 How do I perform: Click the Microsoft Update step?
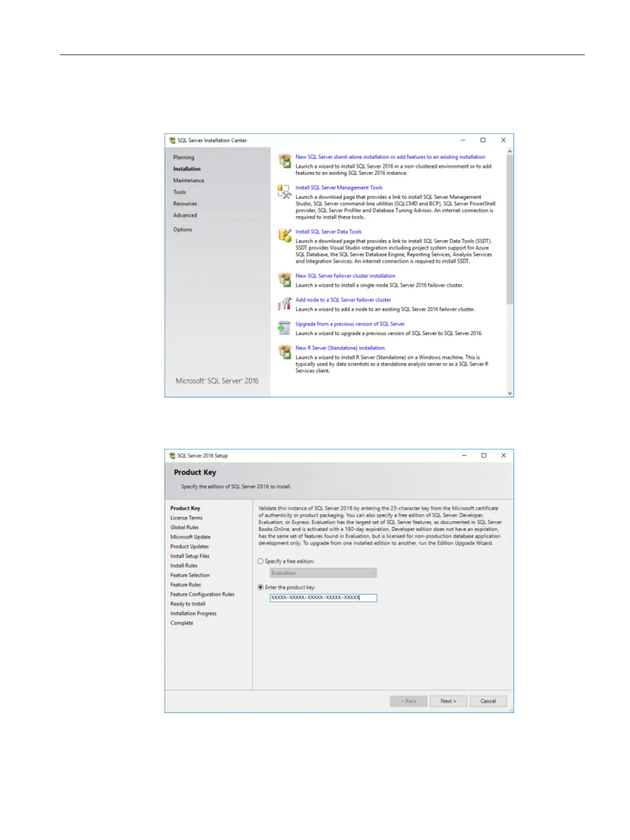pyautogui.click(x=190, y=537)
